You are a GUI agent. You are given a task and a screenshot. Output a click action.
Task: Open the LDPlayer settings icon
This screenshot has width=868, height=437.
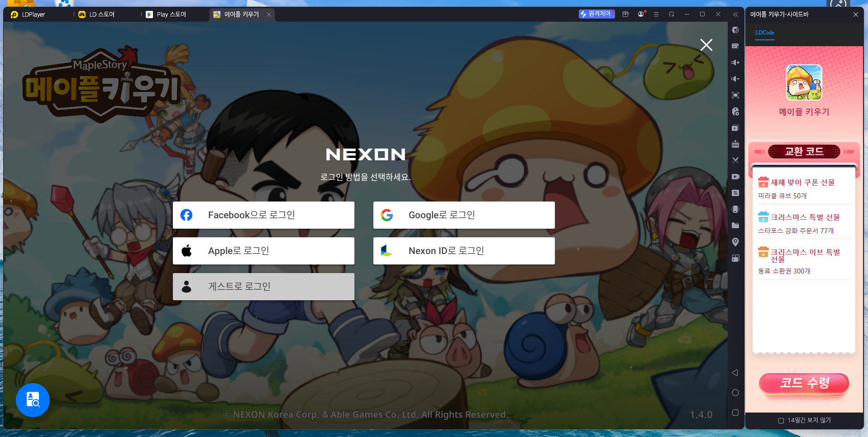(x=735, y=30)
